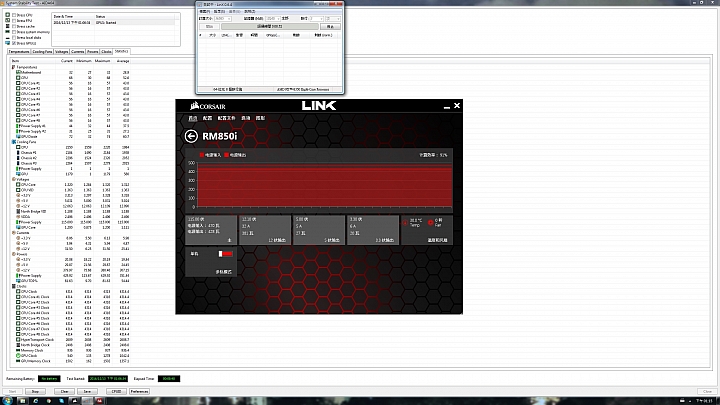Click the Clear button
The height and width of the screenshot is (405, 720).
tap(64, 392)
